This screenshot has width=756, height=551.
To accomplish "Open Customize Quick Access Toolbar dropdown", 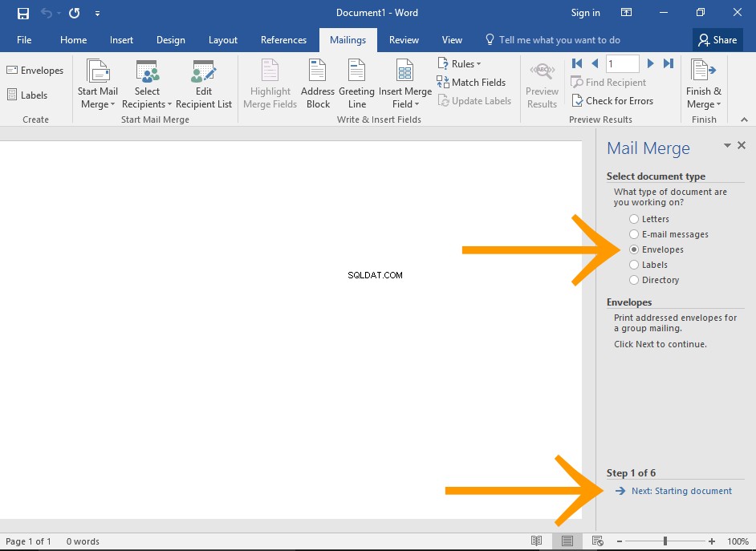I will coord(97,14).
